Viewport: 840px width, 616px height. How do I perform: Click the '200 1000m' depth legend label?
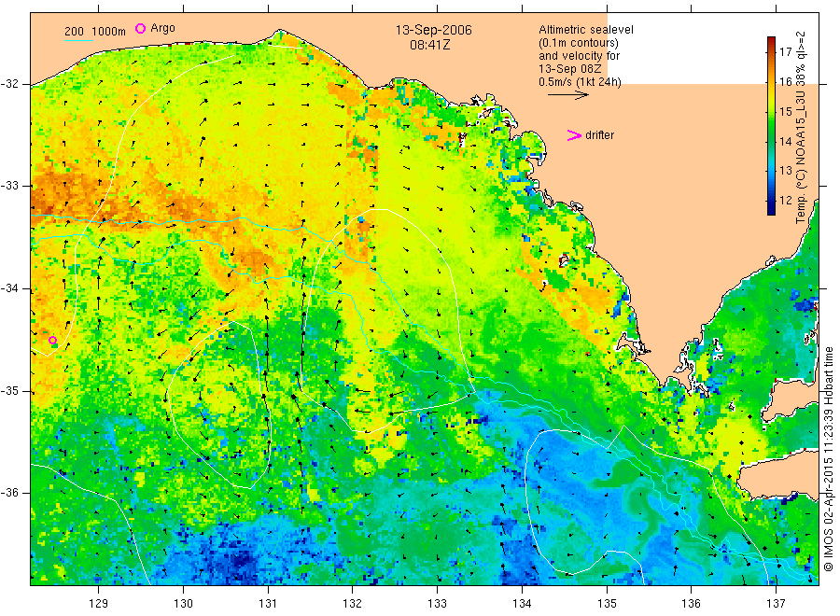[95, 32]
